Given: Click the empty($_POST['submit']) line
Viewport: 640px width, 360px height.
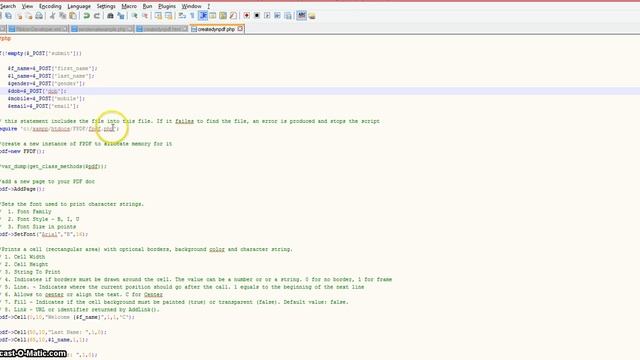Looking at the screenshot, I should coord(41,53).
